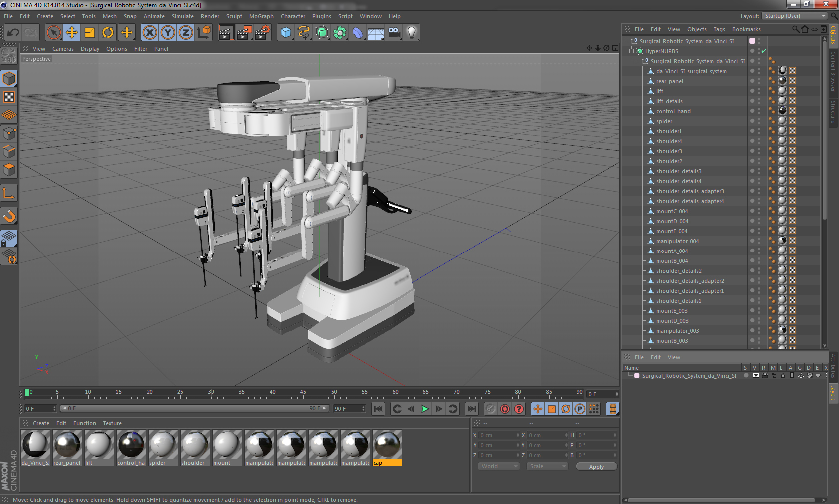This screenshot has width=839, height=504.
Task: Click the Apply button
Action: (596, 466)
